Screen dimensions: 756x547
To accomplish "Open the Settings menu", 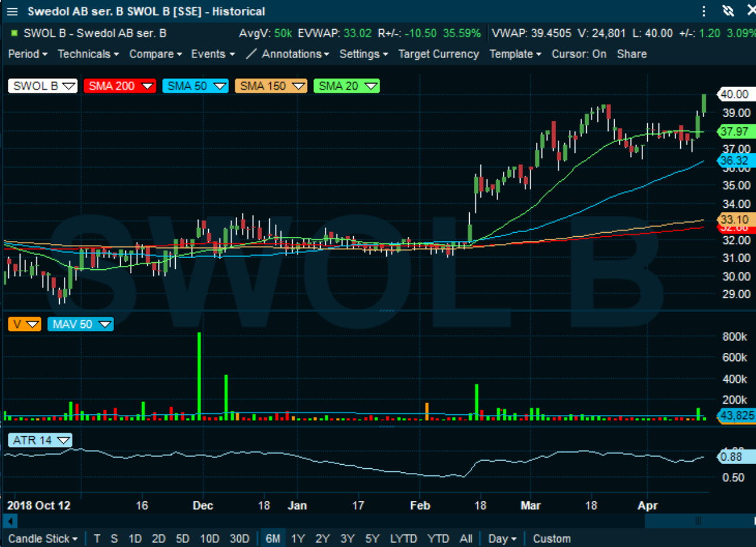I will (x=364, y=54).
